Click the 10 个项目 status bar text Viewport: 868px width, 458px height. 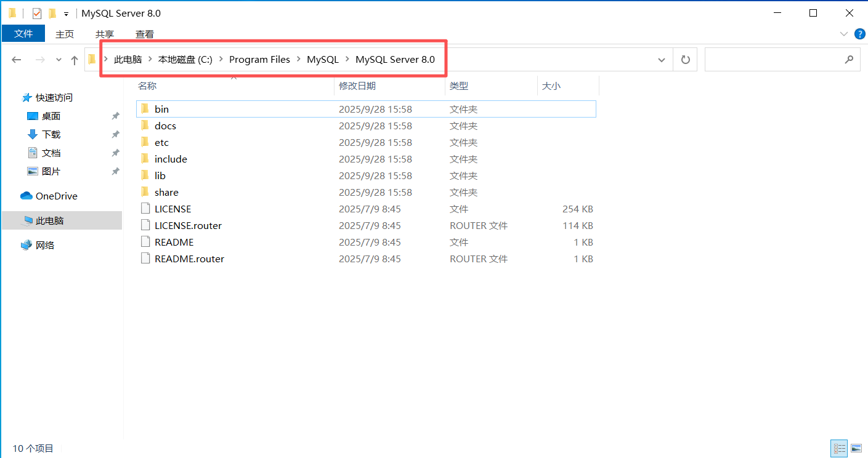pos(33,449)
